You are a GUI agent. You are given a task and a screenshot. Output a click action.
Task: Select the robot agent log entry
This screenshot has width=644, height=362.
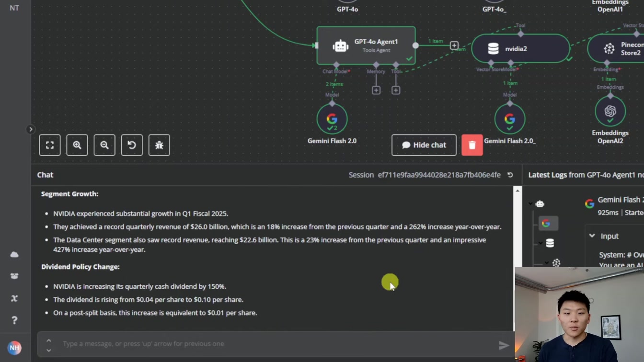click(540, 204)
